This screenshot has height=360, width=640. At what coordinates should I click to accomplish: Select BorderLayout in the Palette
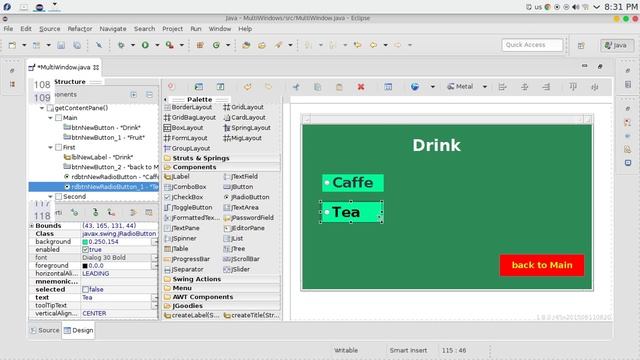tap(188, 107)
